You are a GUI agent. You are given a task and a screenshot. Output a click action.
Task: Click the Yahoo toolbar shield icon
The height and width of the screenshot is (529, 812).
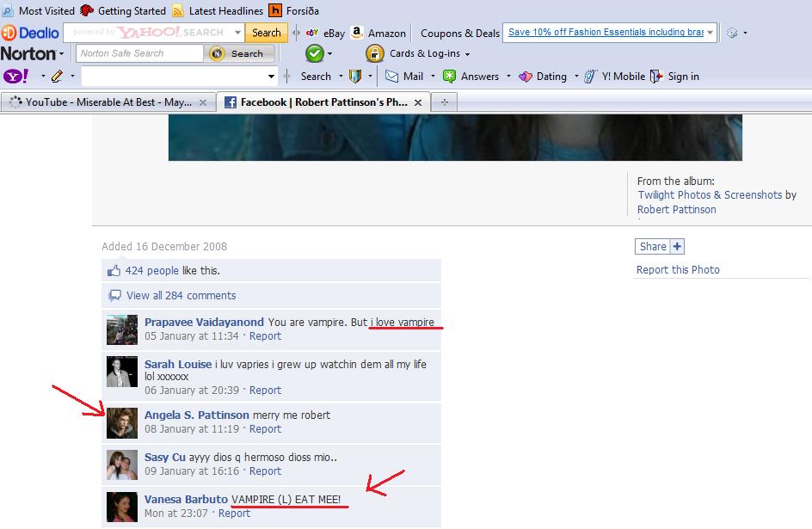click(x=354, y=77)
